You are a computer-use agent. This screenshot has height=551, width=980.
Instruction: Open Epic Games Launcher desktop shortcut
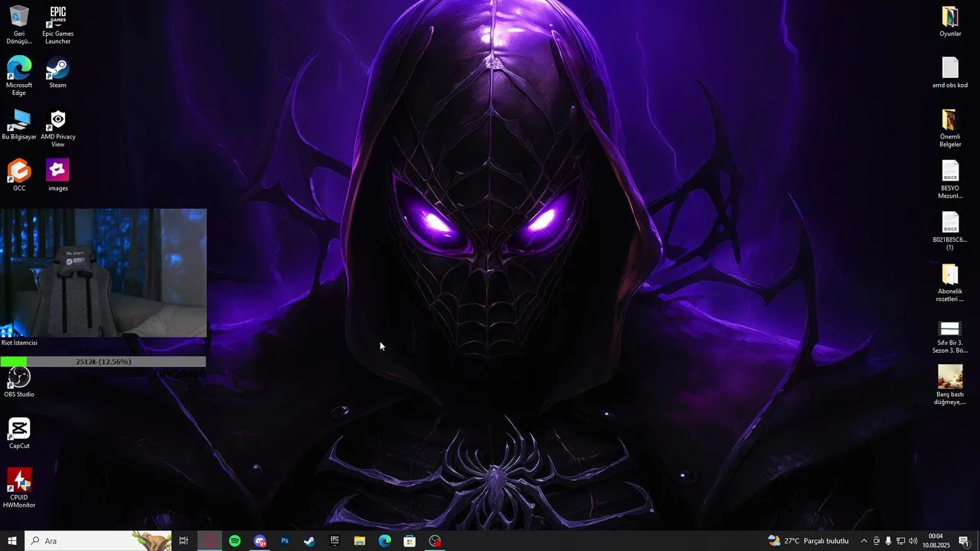57,24
